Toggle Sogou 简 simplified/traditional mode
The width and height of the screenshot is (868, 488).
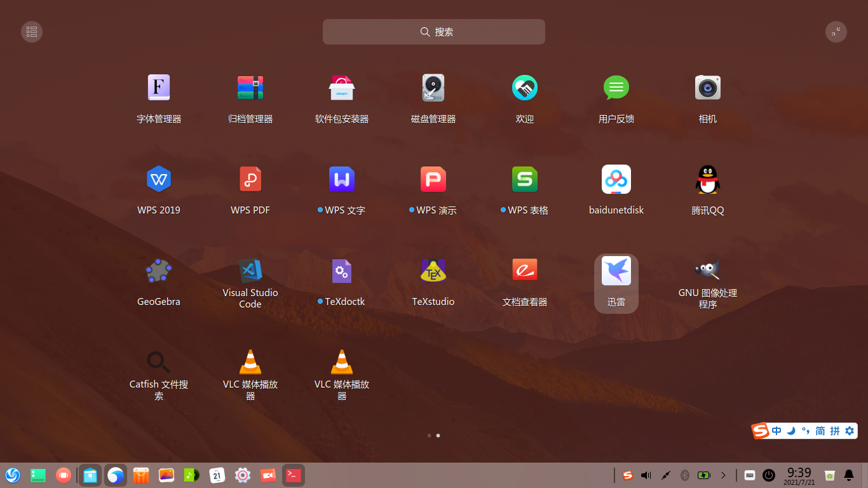(x=820, y=431)
